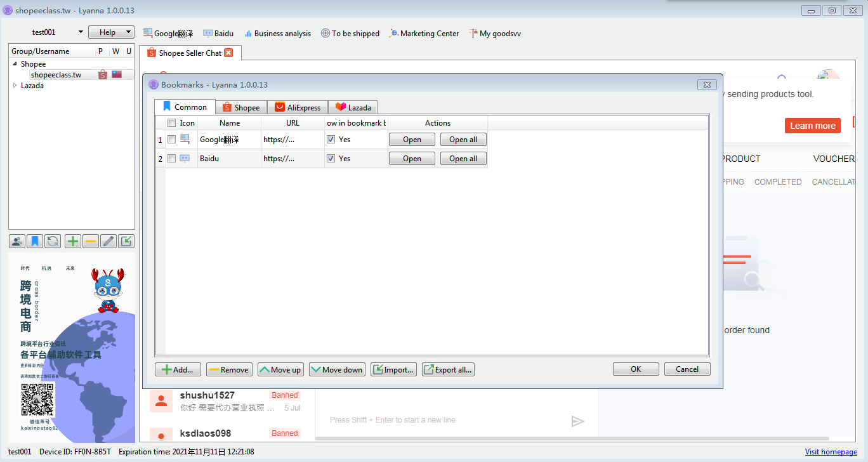Click the yellow minus icon to remove account
The width and height of the screenshot is (868, 462).
coord(91,241)
